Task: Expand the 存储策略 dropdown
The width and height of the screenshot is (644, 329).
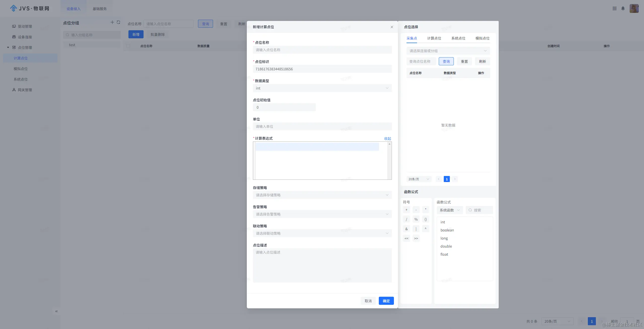Action: click(x=322, y=195)
